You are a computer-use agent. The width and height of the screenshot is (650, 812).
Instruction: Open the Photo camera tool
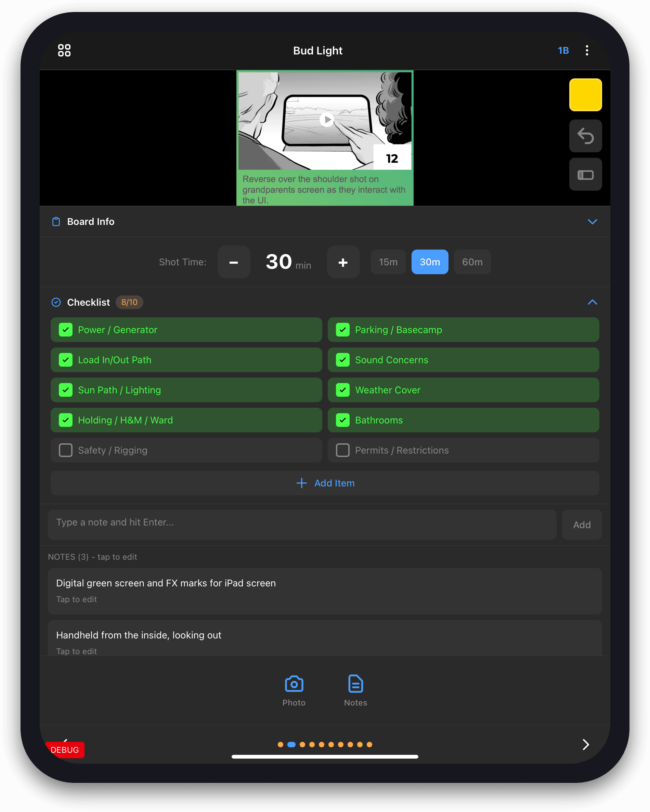294,691
